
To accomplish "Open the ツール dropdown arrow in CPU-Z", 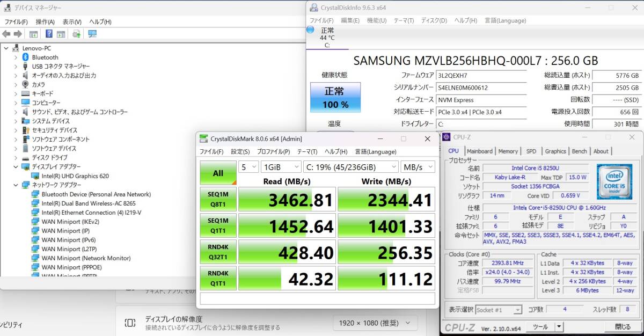I will (559, 326).
